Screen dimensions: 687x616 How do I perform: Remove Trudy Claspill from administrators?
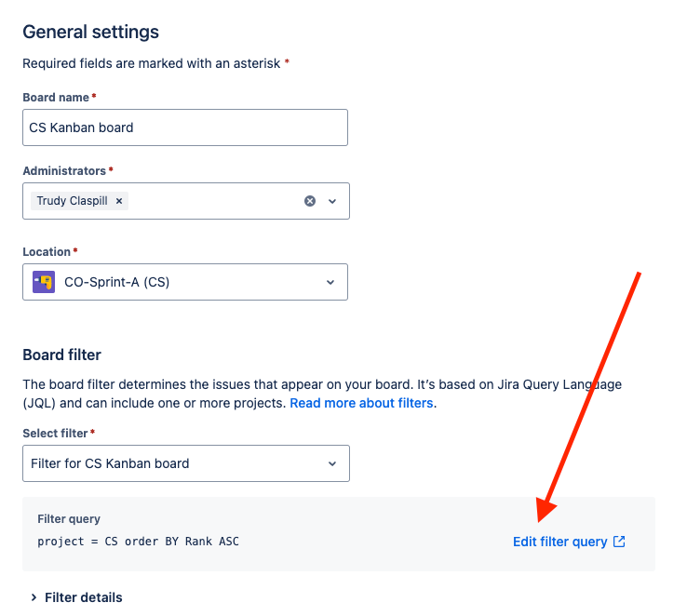(x=119, y=201)
